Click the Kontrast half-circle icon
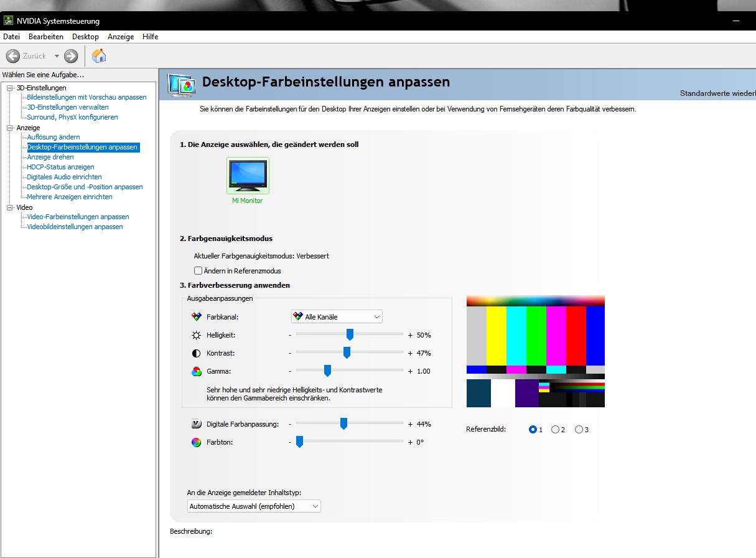This screenshot has height=558, width=756. (197, 353)
